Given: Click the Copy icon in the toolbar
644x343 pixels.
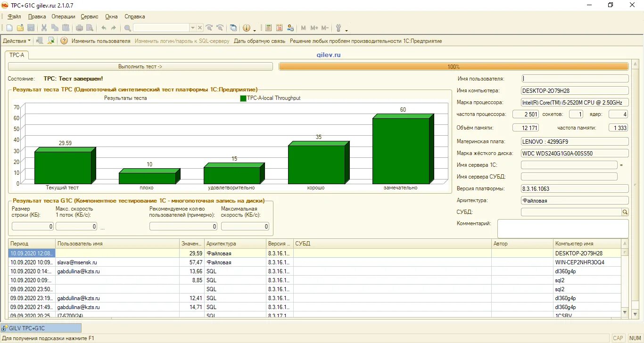Looking at the screenshot, I should [x=55, y=28].
